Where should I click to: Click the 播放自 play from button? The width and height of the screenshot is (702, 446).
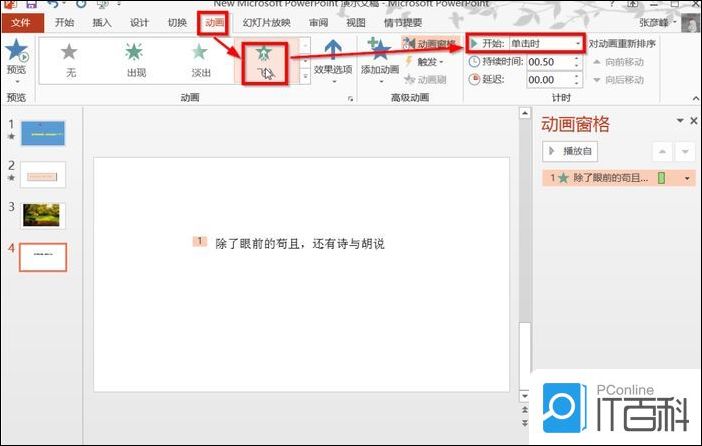(x=570, y=151)
